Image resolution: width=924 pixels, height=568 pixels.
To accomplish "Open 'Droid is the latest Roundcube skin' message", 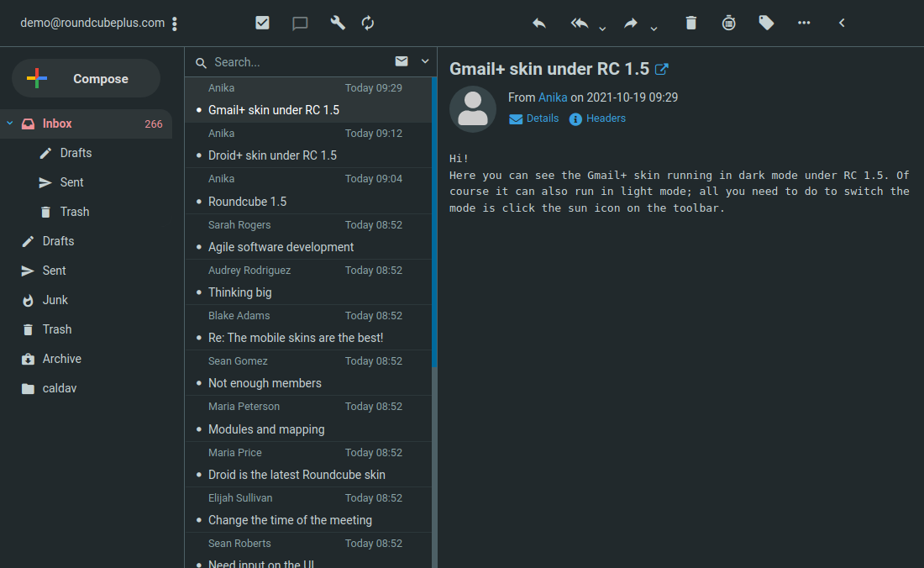I will pos(308,464).
